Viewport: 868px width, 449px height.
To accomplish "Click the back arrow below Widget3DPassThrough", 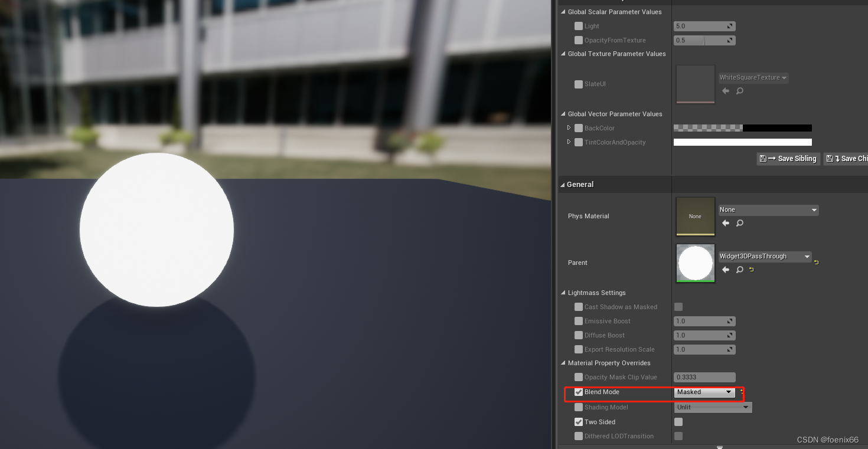I will [x=725, y=270].
